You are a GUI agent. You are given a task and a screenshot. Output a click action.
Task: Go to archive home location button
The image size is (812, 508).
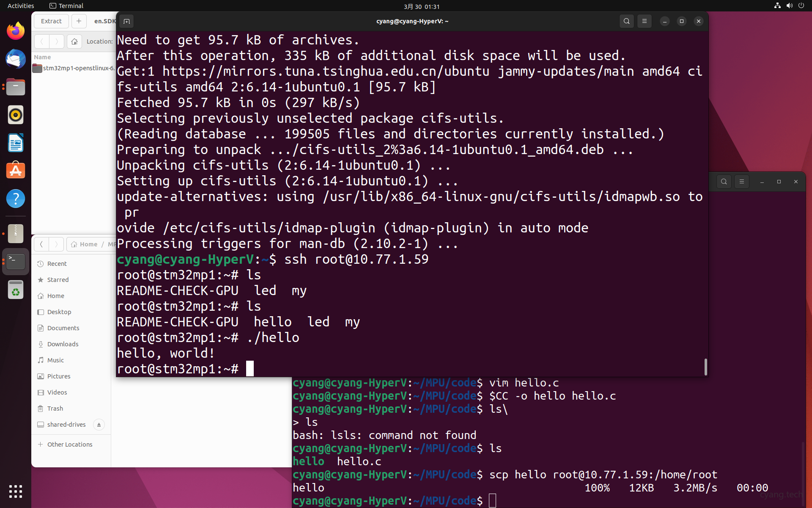click(74, 41)
